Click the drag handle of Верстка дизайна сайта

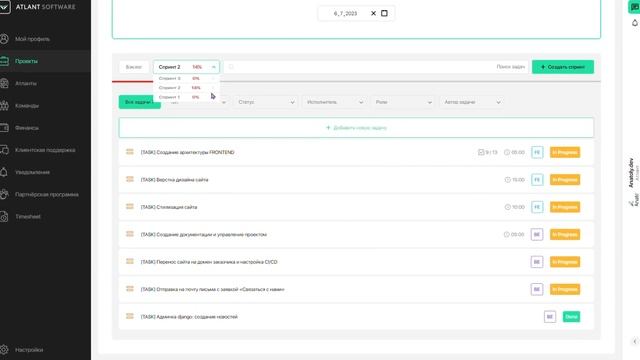point(130,179)
